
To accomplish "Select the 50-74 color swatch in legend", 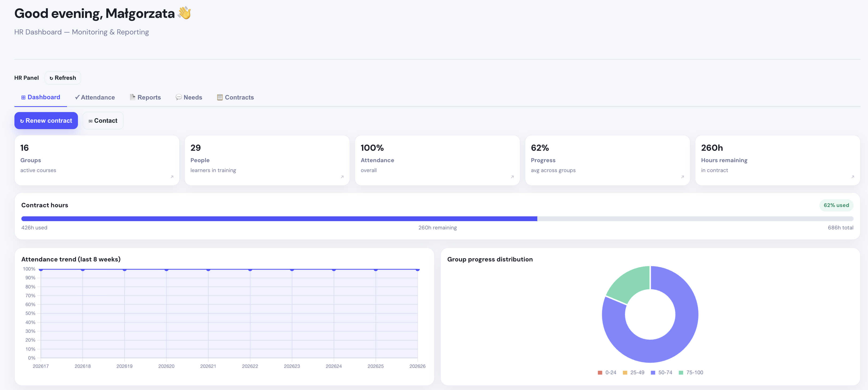I will [653, 372].
